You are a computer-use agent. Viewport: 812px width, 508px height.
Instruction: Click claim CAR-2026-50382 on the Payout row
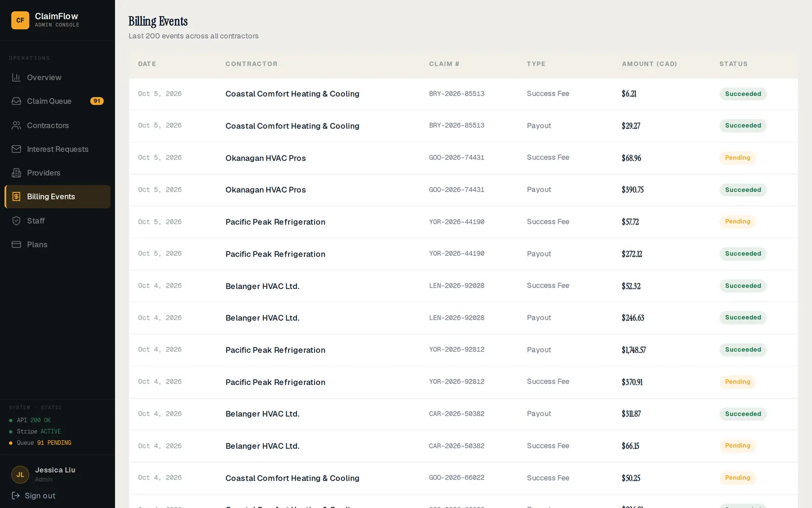tap(457, 414)
